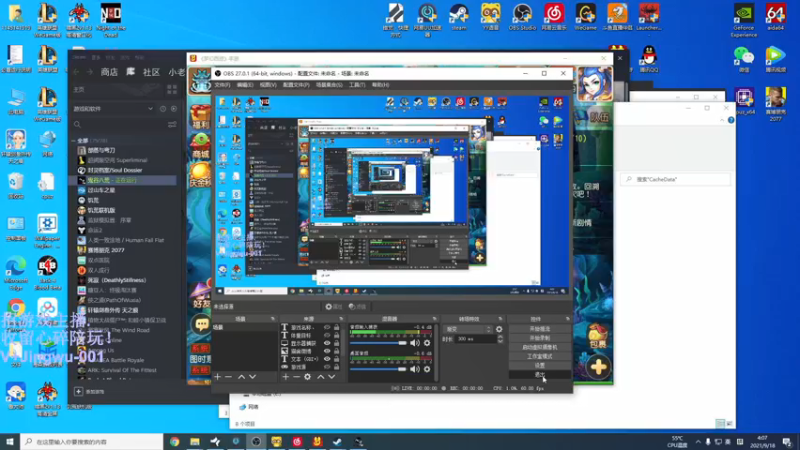Screen dimensions: 800x450
Task: Mute the mic audio speaker icon
Action: [x=415, y=343]
